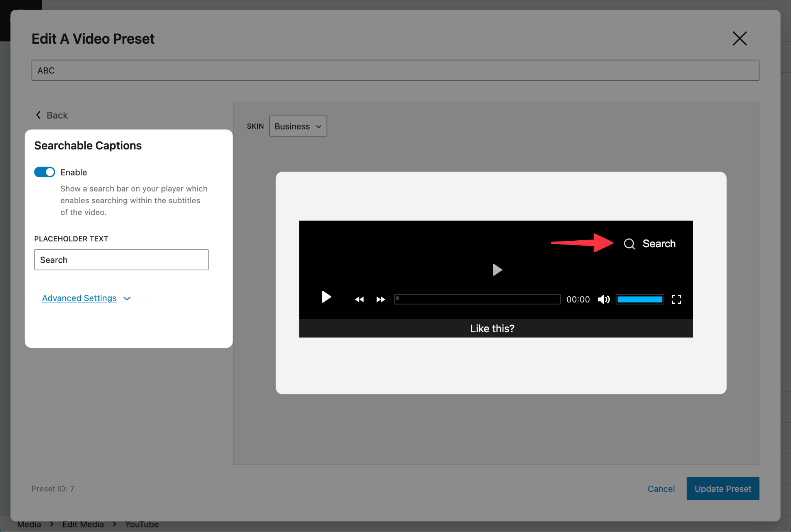Disable the Searchable Captions Enable toggle
The width and height of the screenshot is (791, 532).
[44, 172]
